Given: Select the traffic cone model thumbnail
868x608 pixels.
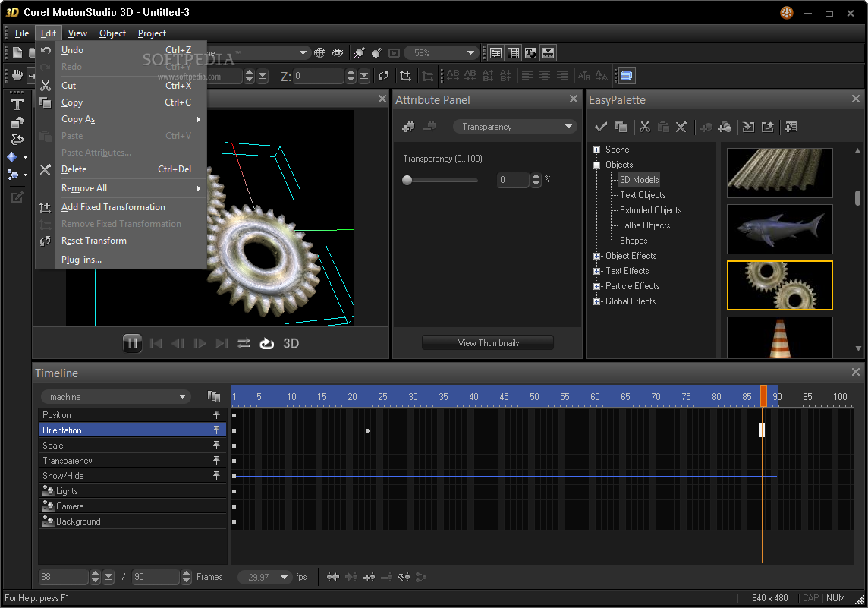Looking at the screenshot, I should pos(779,337).
